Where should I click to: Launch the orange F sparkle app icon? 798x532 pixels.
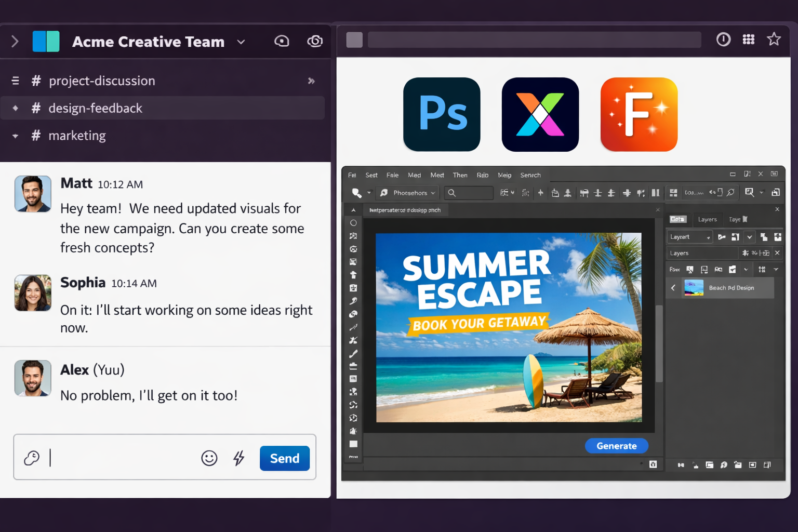pyautogui.click(x=639, y=114)
